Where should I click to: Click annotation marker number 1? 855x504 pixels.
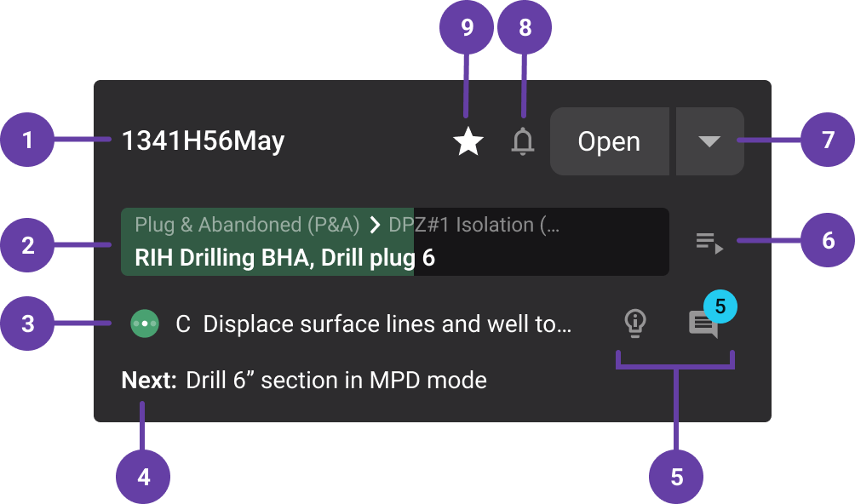point(27,140)
